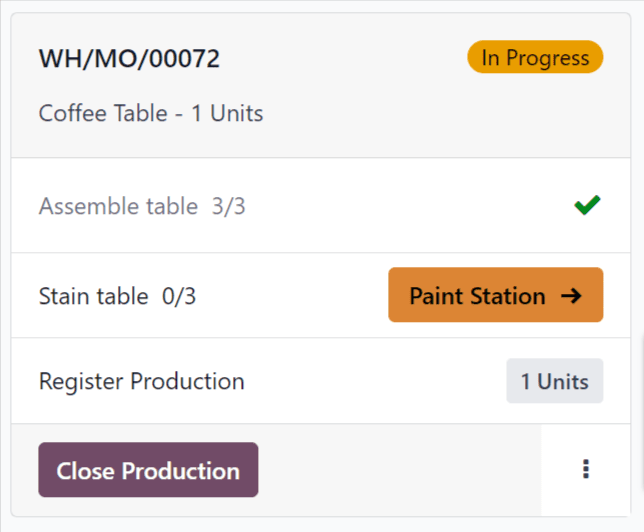
Task: Click the right arrow icon on Paint Station
Action: point(571,296)
